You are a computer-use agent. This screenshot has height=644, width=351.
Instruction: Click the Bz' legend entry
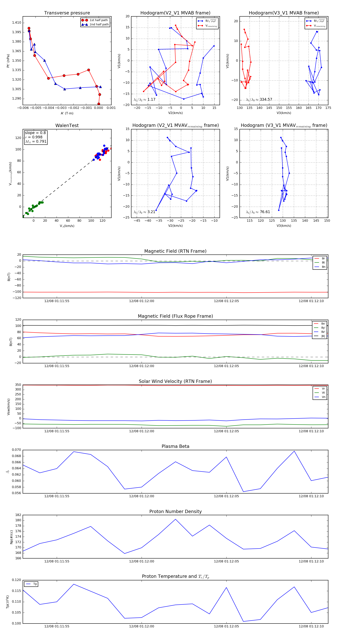(x=320, y=332)
